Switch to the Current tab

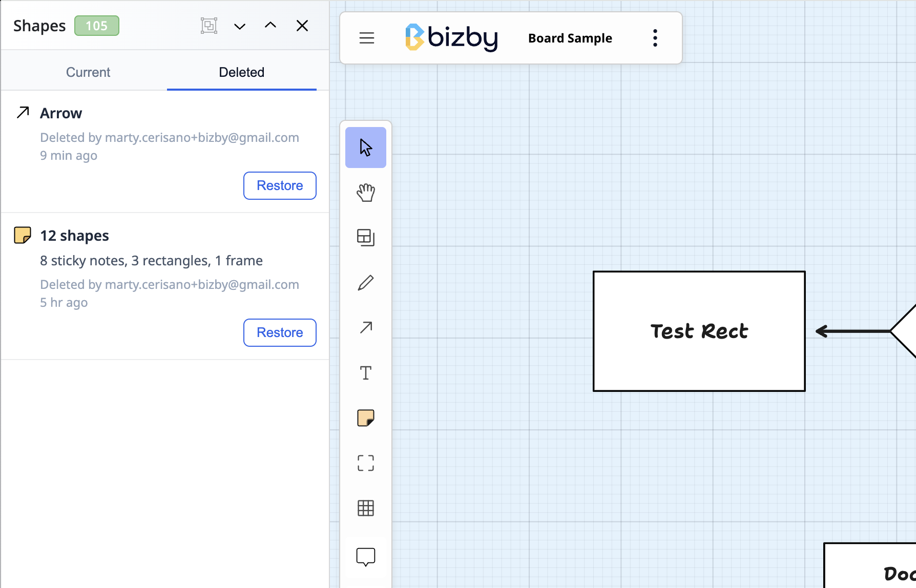coord(88,72)
